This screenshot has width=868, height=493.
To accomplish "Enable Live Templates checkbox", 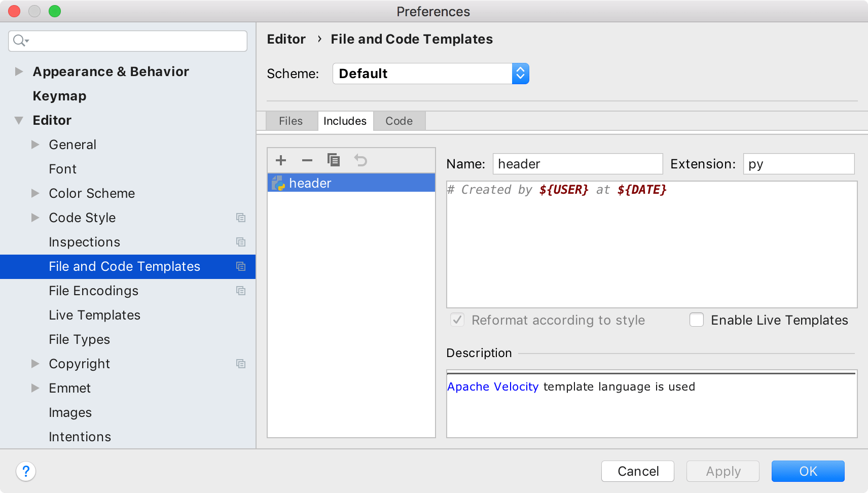I will pos(697,320).
